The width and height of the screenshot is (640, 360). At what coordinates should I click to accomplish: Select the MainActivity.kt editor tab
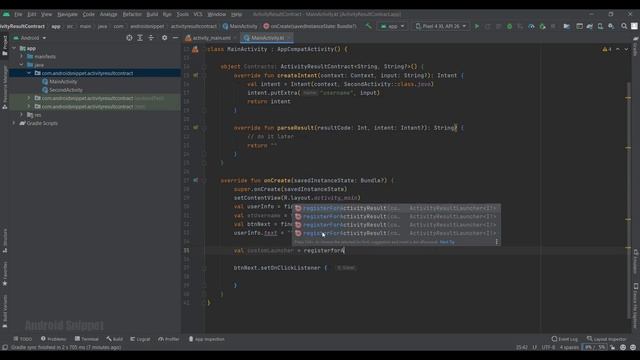click(x=267, y=38)
